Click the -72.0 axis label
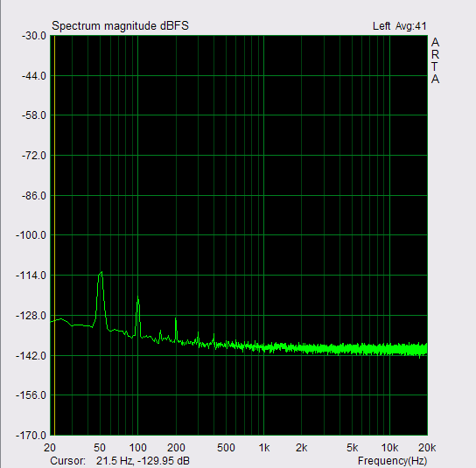Screen dimensions: 476x468 point(34,156)
